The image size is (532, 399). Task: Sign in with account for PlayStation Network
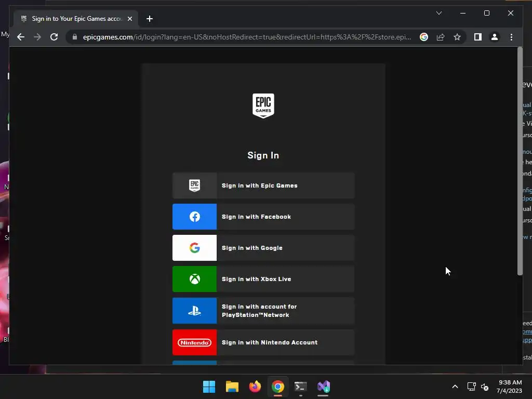tap(263, 311)
